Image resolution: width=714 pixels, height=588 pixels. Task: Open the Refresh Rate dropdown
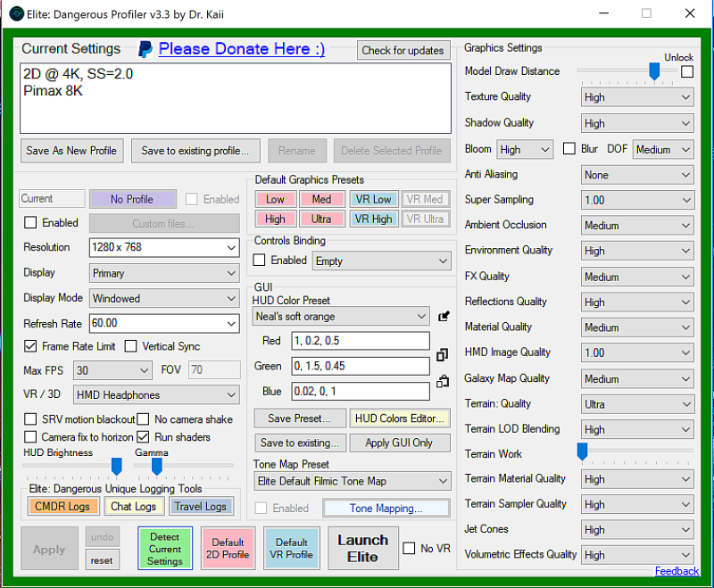[164, 324]
